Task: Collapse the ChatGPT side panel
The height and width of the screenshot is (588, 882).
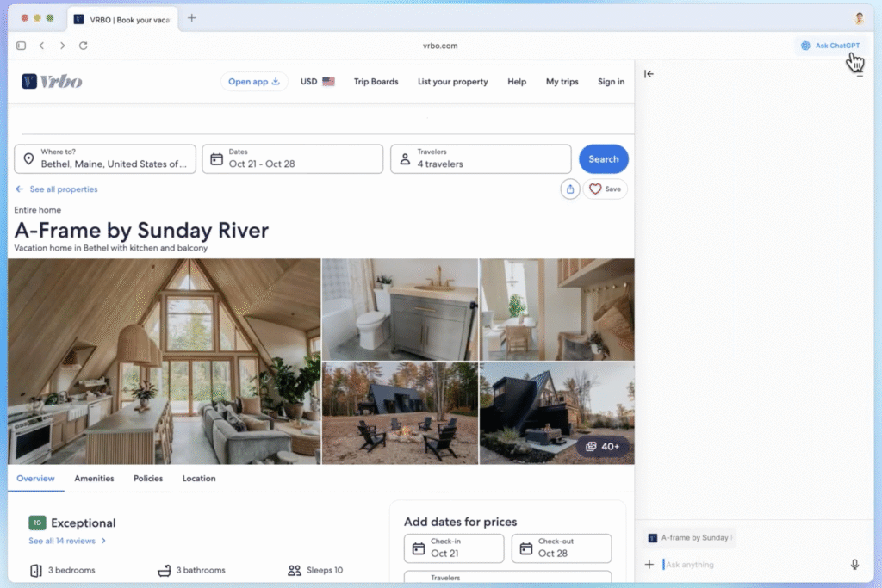Action: click(x=649, y=74)
